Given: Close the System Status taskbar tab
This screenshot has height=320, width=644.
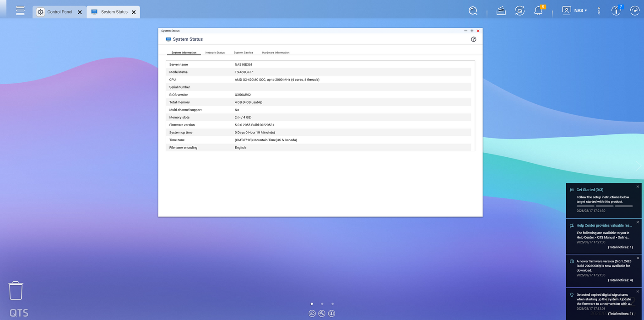Looking at the screenshot, I should point(134,12).
